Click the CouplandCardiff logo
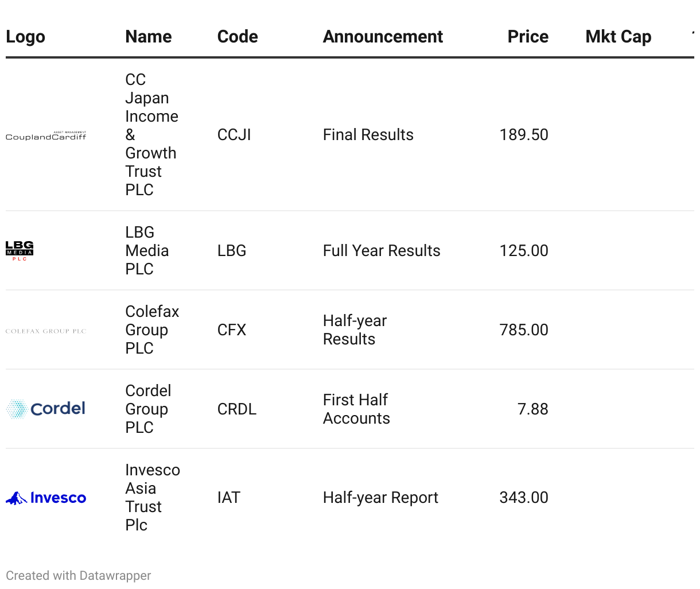 pos(46,135)
